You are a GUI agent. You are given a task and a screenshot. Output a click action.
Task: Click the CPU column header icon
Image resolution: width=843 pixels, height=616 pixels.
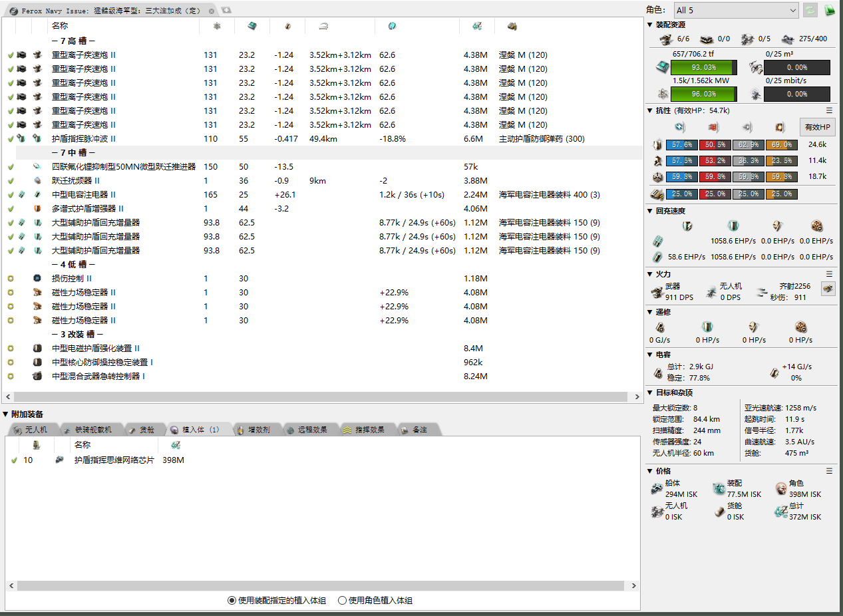252,26
